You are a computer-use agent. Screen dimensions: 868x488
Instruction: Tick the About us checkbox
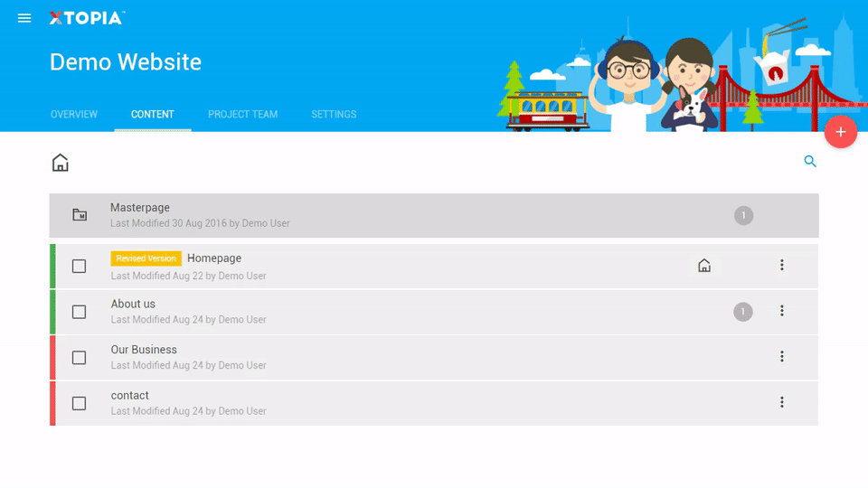click(x=80, y=312)
